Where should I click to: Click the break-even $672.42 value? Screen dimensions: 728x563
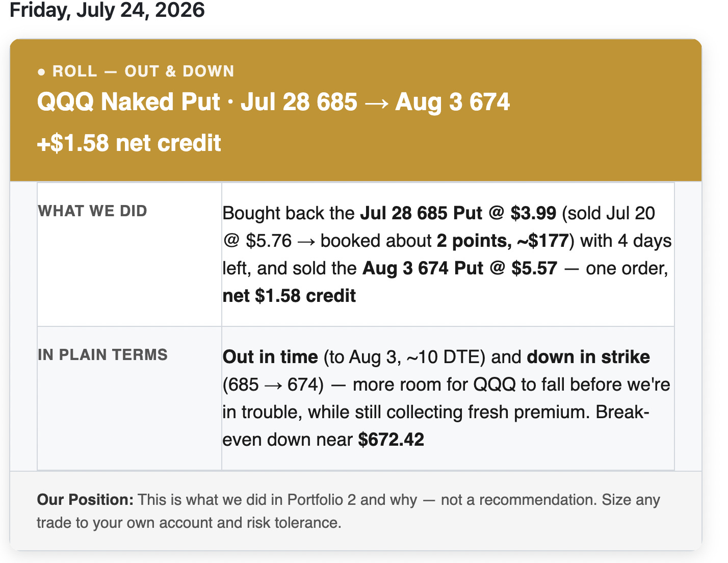[x=391, y=440]
